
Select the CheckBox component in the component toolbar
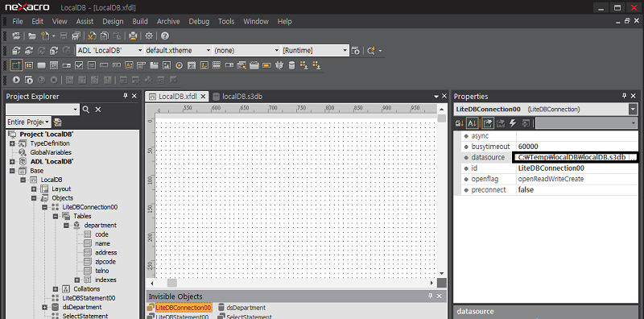tap(79, 65)
